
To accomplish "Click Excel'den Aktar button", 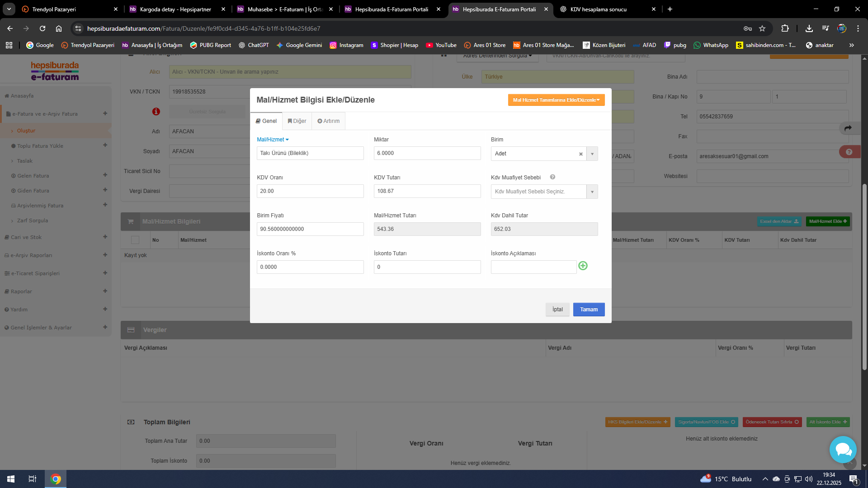I will [779, 221].
